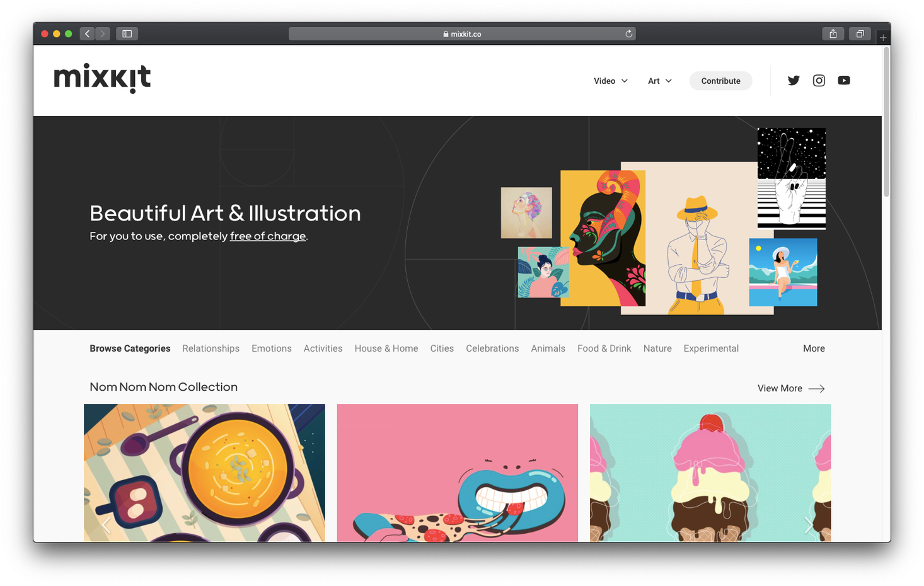Expand the Art dropdown menu
The width and height of the screenshot is (924, 586).
click(x=660, y=81)
